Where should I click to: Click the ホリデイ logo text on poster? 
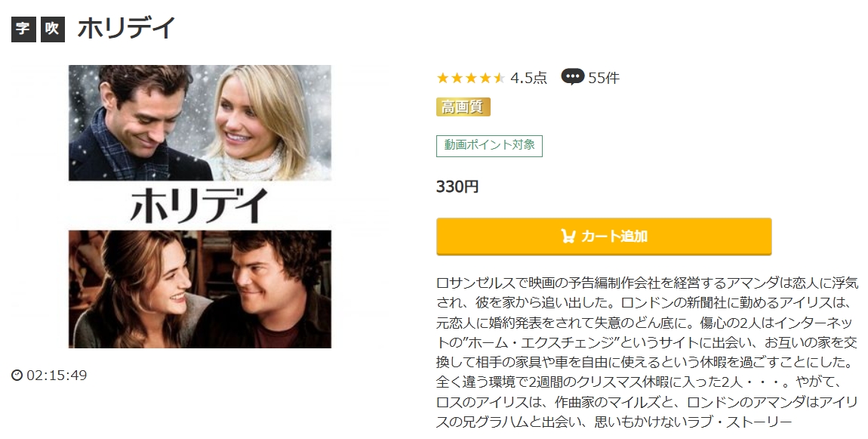(199, 206)
